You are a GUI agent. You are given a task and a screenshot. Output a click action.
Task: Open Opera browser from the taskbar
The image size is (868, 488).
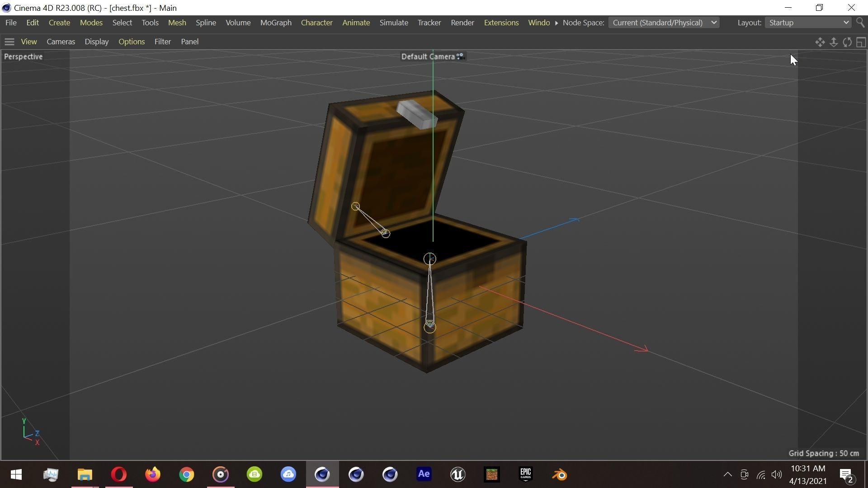(x=119, y=474)
